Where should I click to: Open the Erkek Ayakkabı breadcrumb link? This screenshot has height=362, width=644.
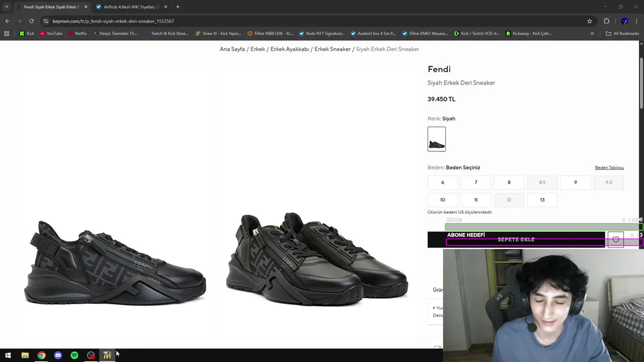(x=290, y=49)
